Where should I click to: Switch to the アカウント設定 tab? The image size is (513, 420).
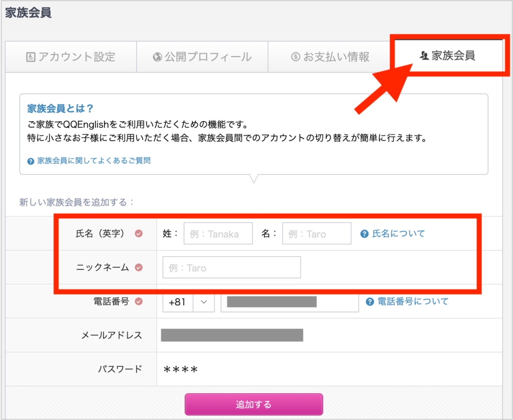[71, 57]
